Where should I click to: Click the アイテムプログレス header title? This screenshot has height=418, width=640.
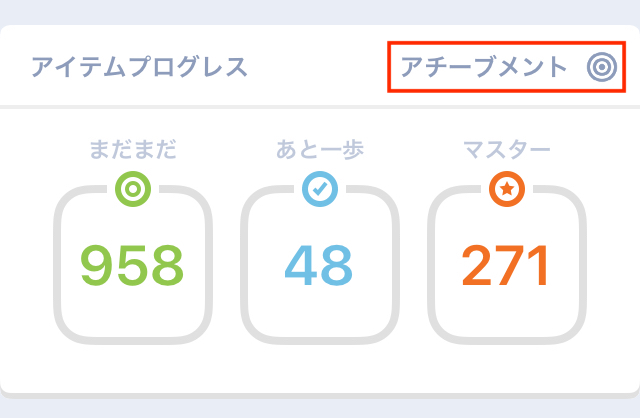[140, 67]
